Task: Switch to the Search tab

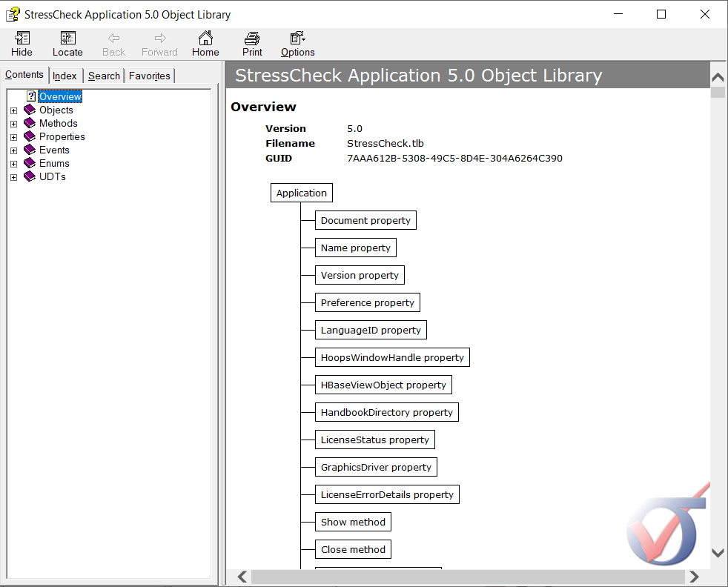Action: point(104,76)
